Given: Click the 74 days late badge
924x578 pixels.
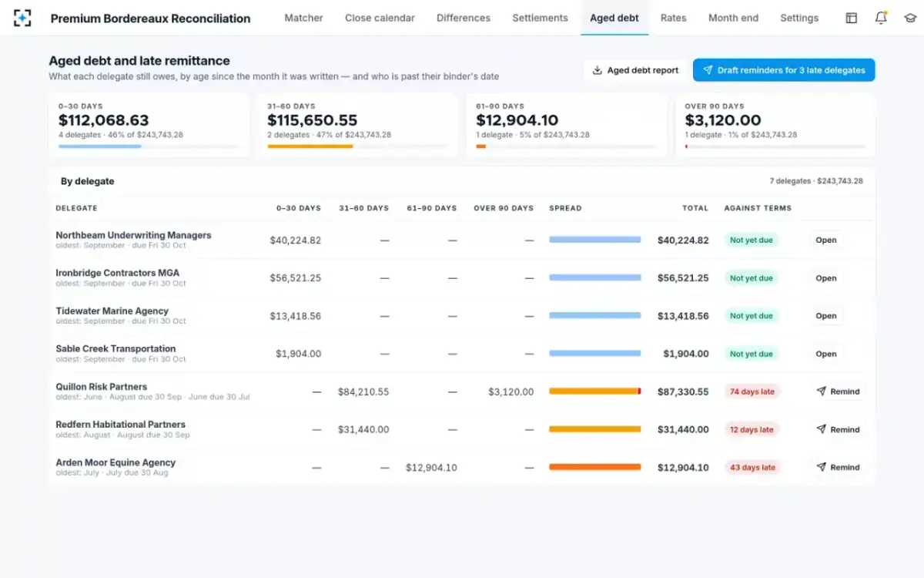Looking at the screenshot, I should coord(752,391).
